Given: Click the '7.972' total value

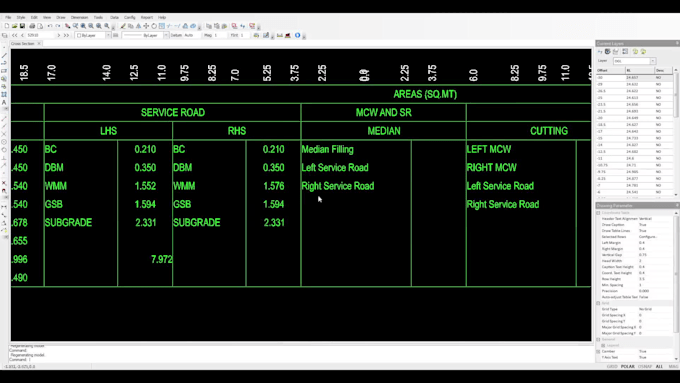Looking at the screenshot, I should [x=162, y=259].
